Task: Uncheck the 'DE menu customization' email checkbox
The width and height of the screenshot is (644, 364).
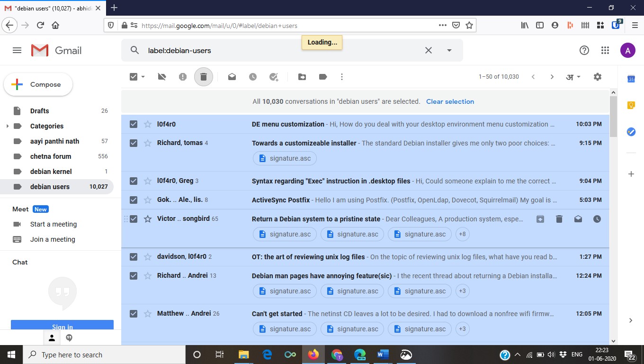Action: coord(134,124)
